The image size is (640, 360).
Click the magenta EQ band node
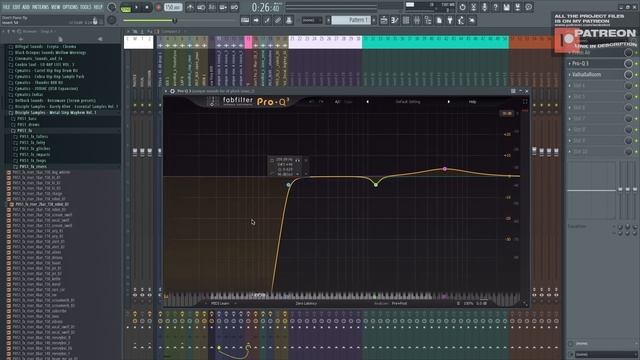click(x=444, y=169)
